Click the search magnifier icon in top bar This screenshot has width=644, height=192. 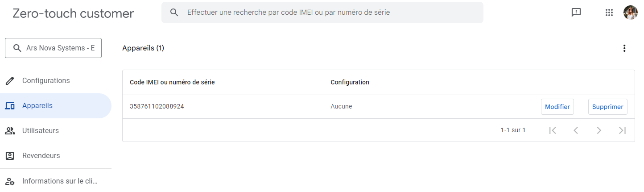tap(174, 13)
